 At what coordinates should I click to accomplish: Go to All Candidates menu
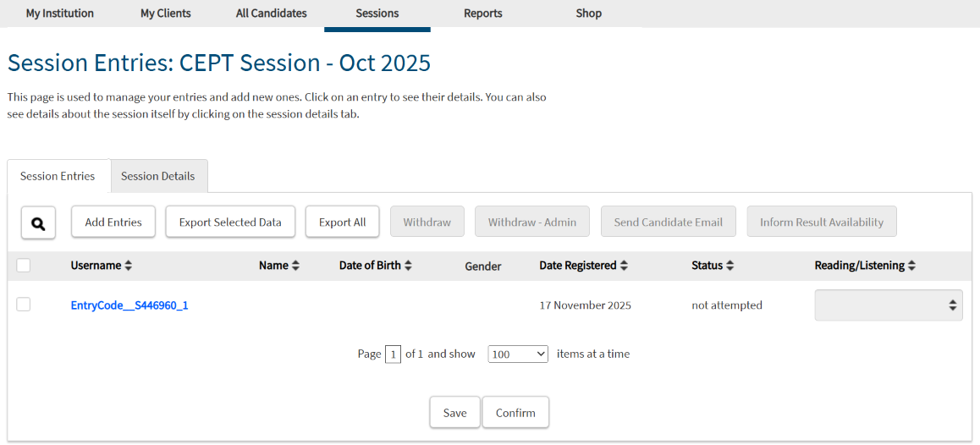coord(272,14)
